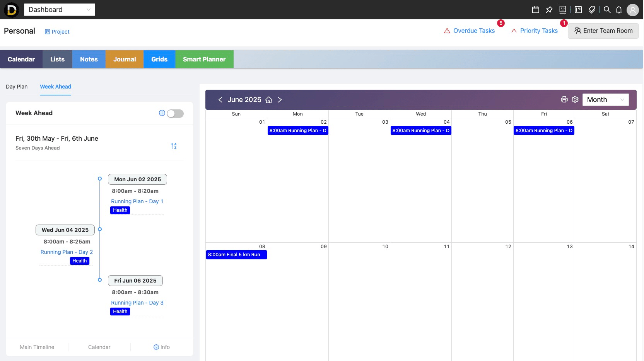Open the notifications bell
The height and width of the screenshot is (361, 644).
[x=619, y=10]
